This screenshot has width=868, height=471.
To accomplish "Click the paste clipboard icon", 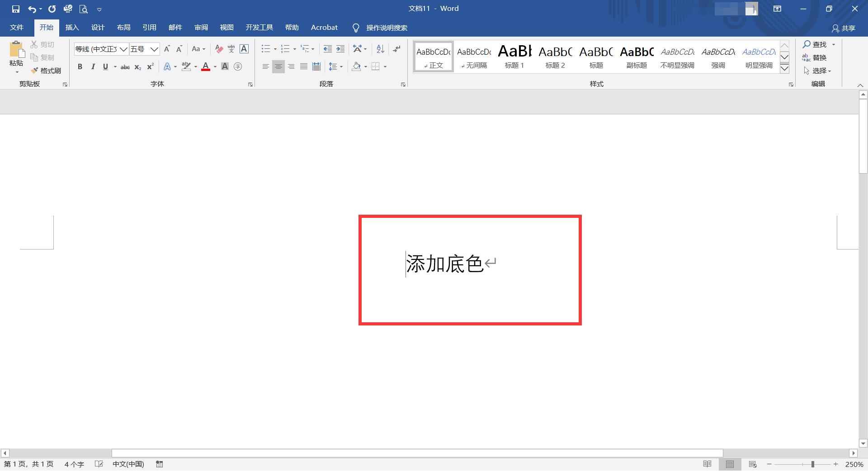I will 17,49.
